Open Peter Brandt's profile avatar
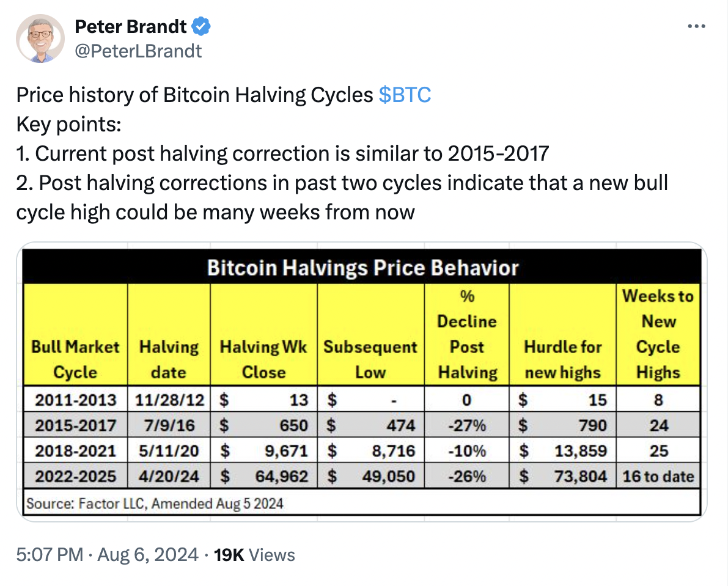Image resolution: width=728 pixels, height=586 pixels. (x=40, y=38)
